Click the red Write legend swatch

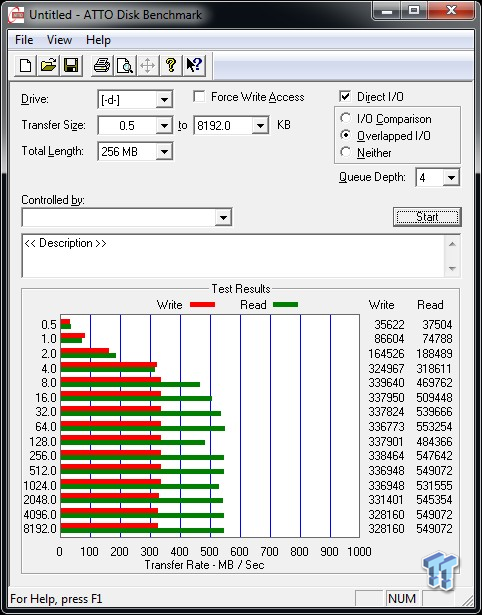point(202,304)
